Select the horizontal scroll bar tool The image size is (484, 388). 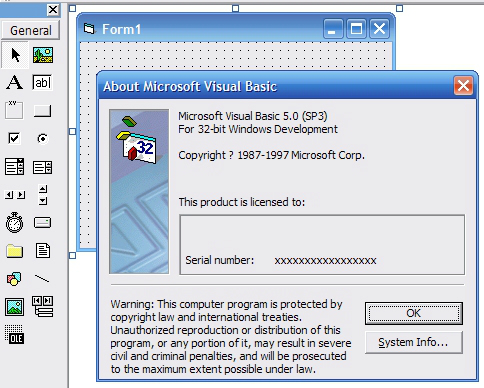(x=15, y=195)
